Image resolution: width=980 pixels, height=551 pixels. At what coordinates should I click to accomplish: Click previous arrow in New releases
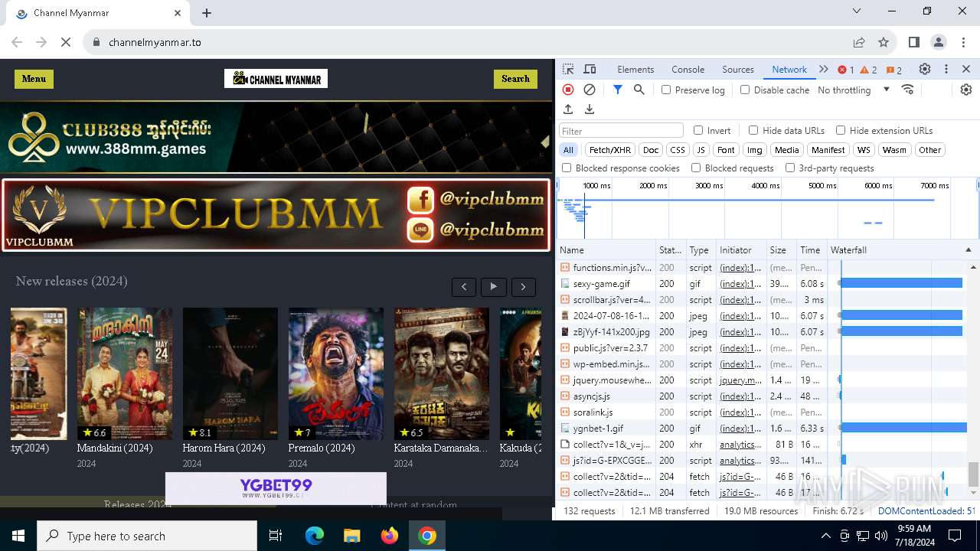coord(464,287)
